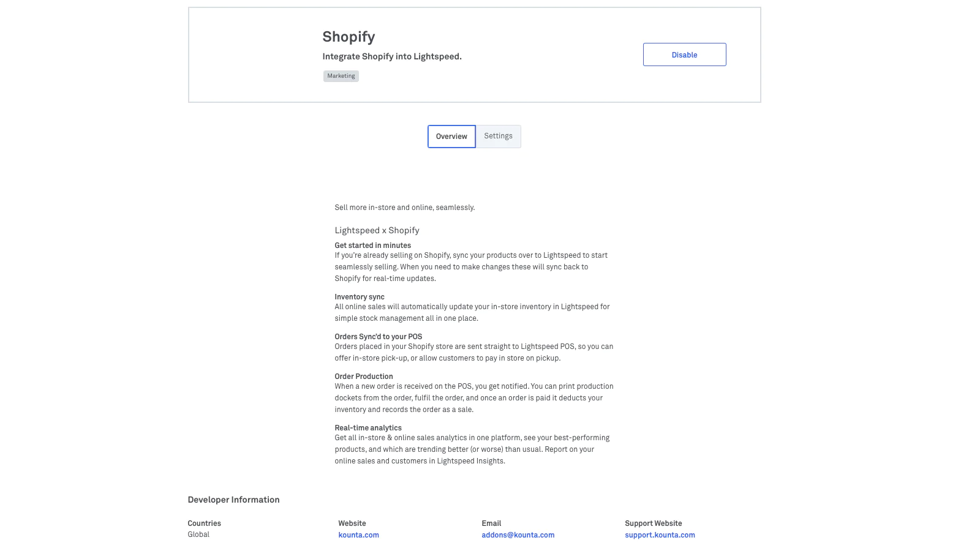Click the Marketing category tag

(341, 76)
